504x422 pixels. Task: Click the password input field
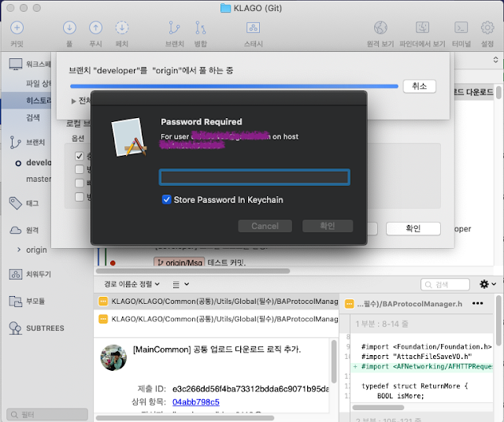(254, 177)
